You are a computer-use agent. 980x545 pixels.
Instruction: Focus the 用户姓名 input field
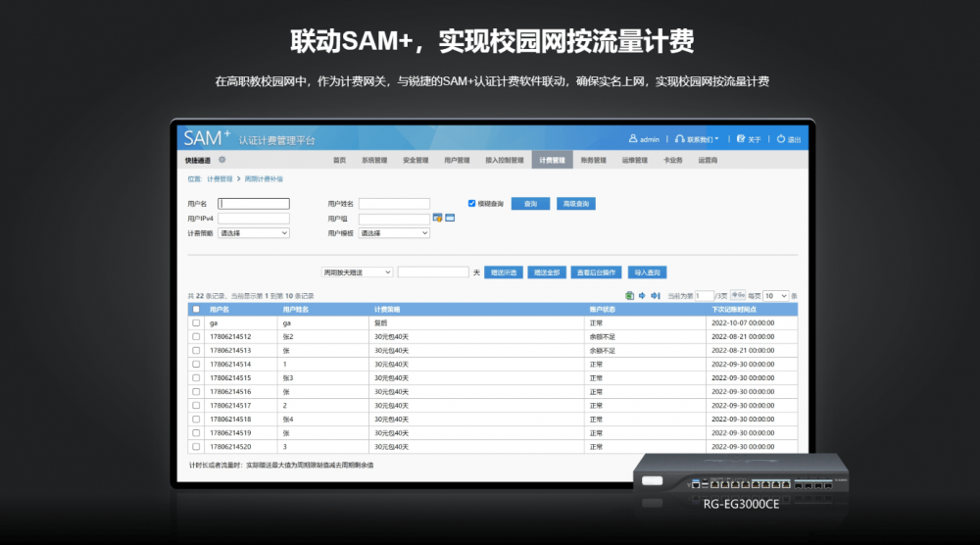point(394,204)
